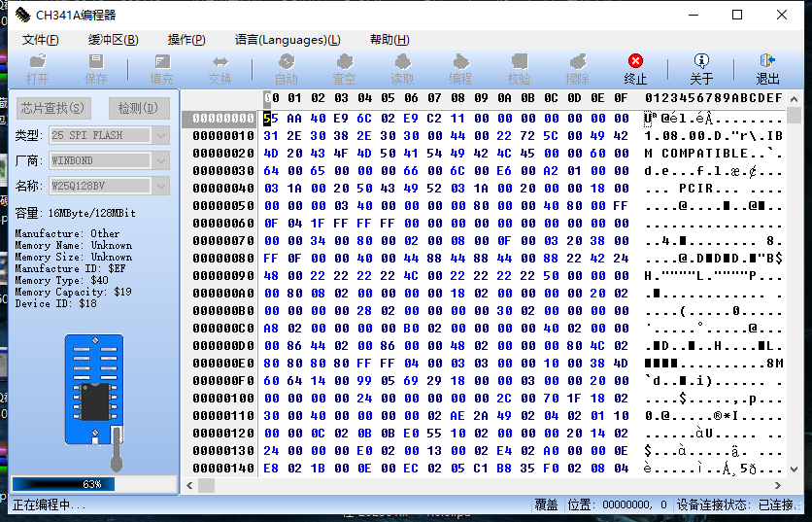Click the 校验 (Verify) toolbar icon
Screen dimensions: 812x522
(x=519, y=68)
